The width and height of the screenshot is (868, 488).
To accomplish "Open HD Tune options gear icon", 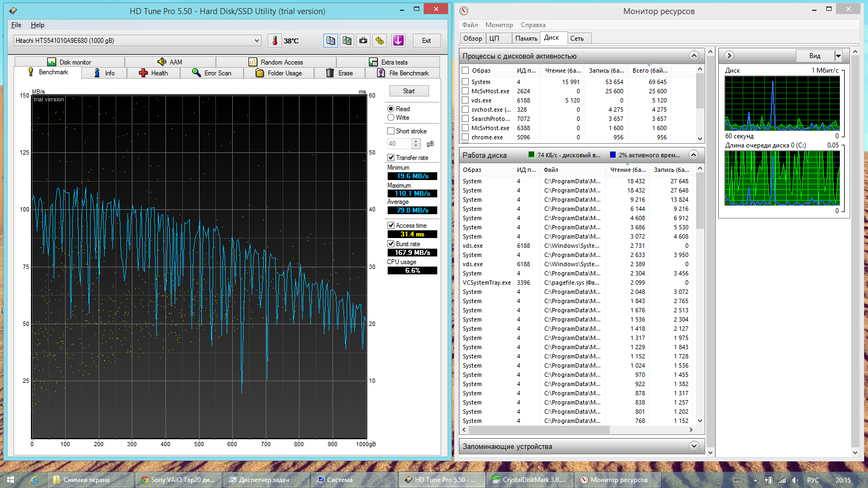I will [380, 41].
